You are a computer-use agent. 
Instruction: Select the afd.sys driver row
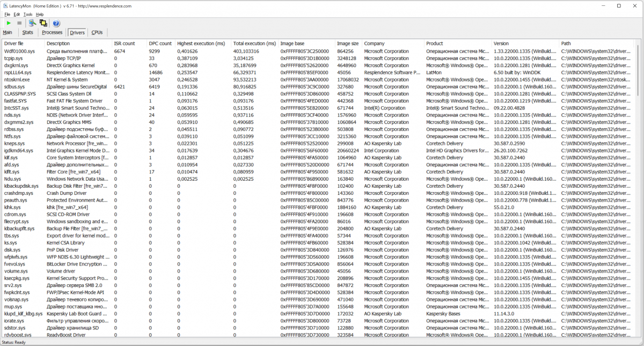pyautogui.click(x=318, y=165)
